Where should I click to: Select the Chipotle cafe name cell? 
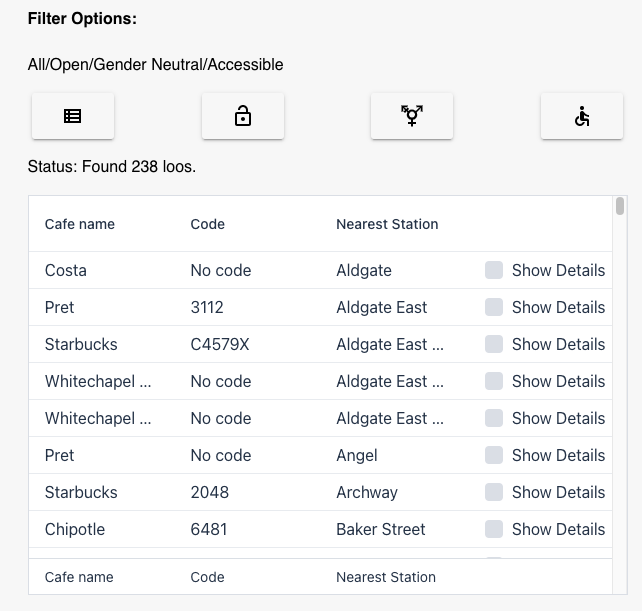pyautogui.click(x=75, y=529)
